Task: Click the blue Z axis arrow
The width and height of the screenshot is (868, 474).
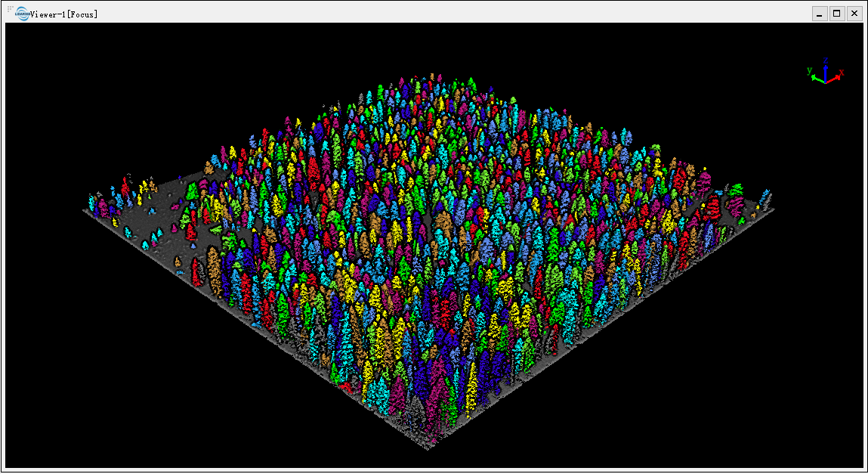Action: [826, 71]
